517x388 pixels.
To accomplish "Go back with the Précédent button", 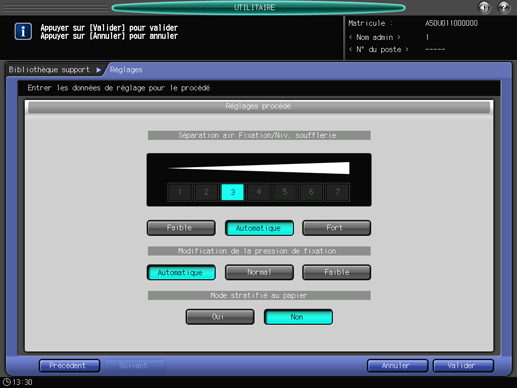I will (x=69, y=366).
